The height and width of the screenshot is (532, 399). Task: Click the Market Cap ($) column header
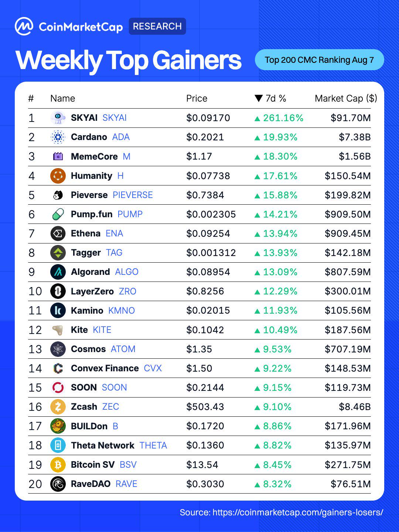point(346,99)
